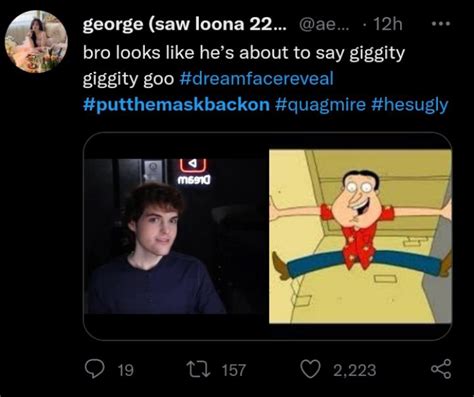474x397 pixels.
Task: Open the bold #putthemaskbackon hashtag
Action: 176,104
